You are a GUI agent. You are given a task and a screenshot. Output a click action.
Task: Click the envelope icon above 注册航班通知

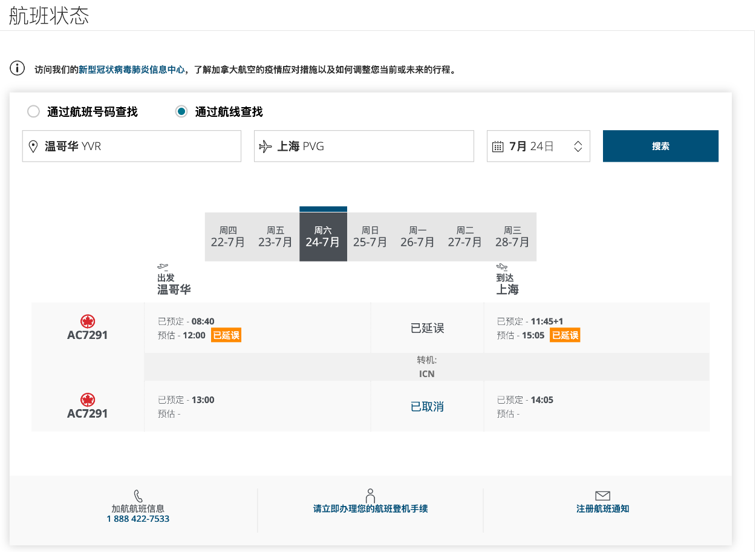pos(602,496)
